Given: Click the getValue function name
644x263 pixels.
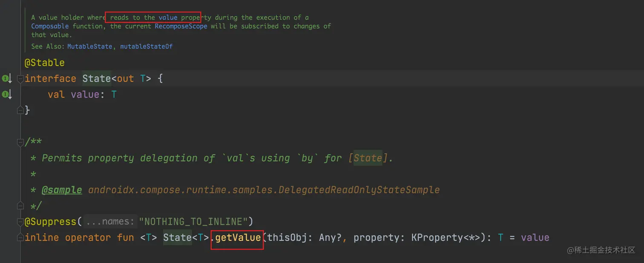Looking at the screenshot, I should 238,237.
